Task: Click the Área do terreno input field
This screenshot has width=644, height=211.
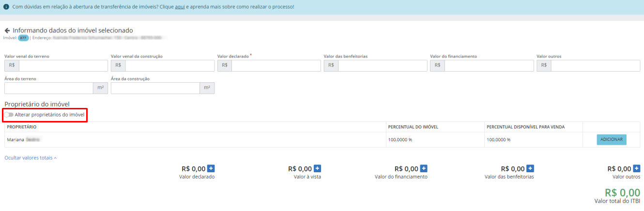Action: pos(48,88)
